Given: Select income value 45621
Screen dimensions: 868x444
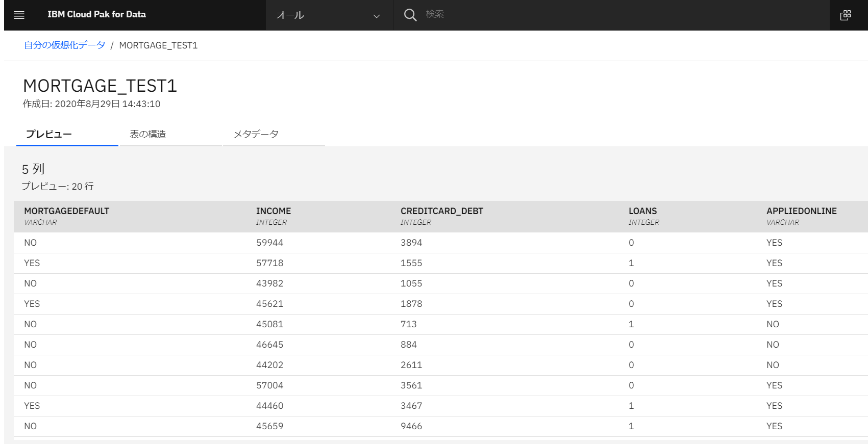Looking at the screenshot, I should (269, 304).
